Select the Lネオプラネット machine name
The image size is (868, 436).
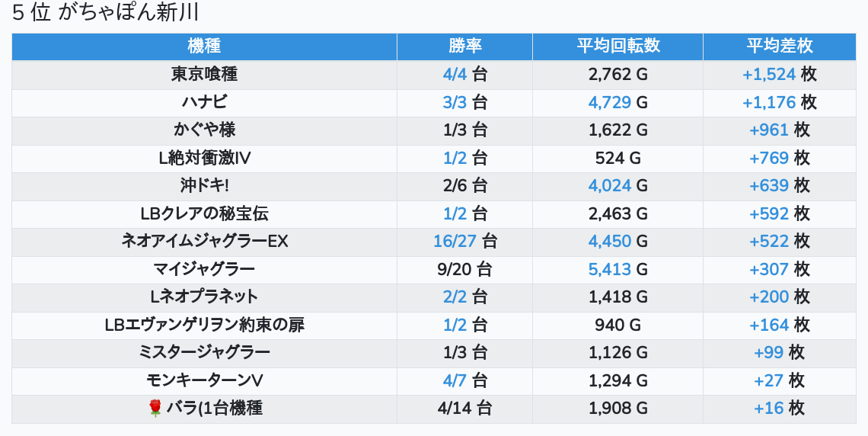pyautogui.click(x=204, y=297)
